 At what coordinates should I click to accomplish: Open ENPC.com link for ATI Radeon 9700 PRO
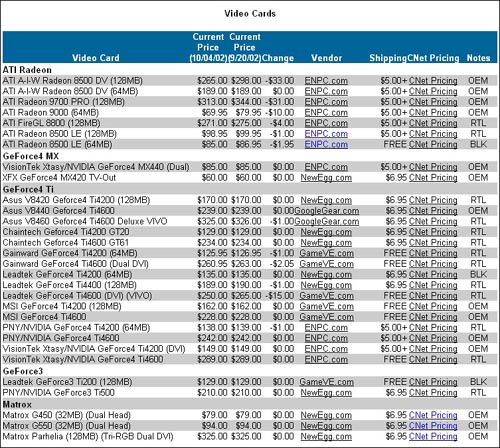(326, 102)
